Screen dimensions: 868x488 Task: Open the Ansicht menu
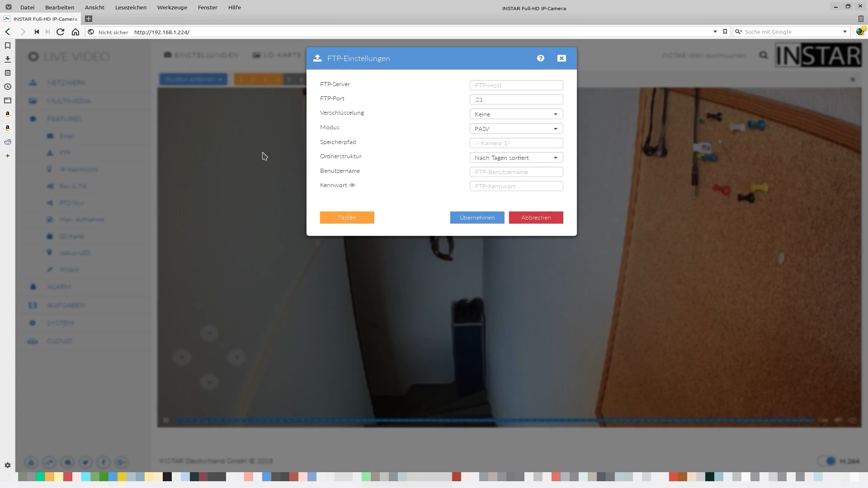point(94,7)
